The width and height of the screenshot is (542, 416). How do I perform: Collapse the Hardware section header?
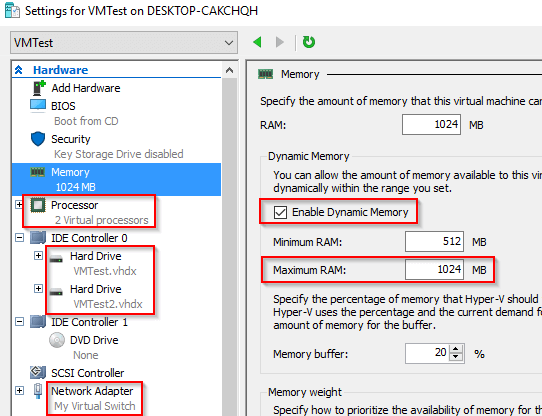click(19, 70)
